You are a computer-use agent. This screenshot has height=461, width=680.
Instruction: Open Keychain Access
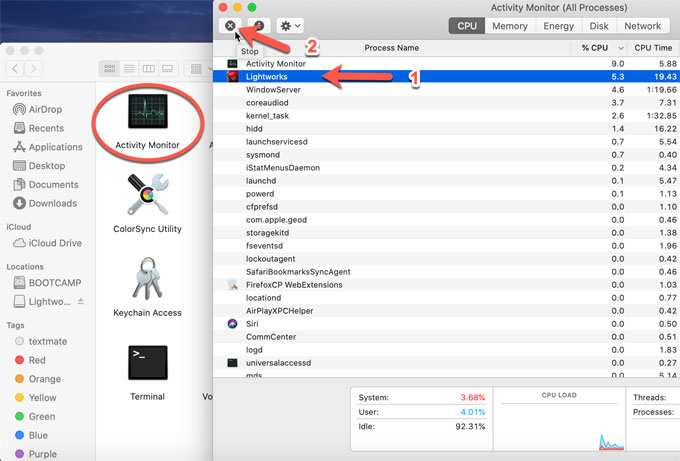tap(147, 284)
